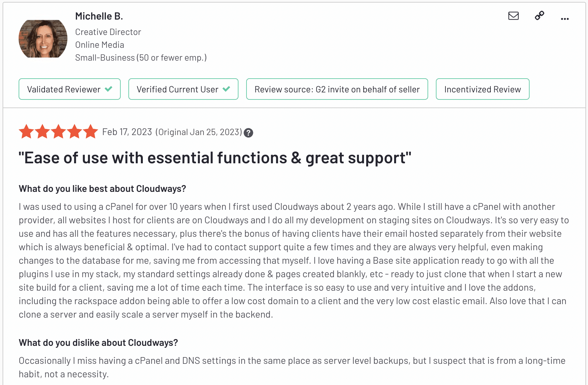
Task: Click What do you dislike about Cloudways heading
Action: tap(98, 343)
